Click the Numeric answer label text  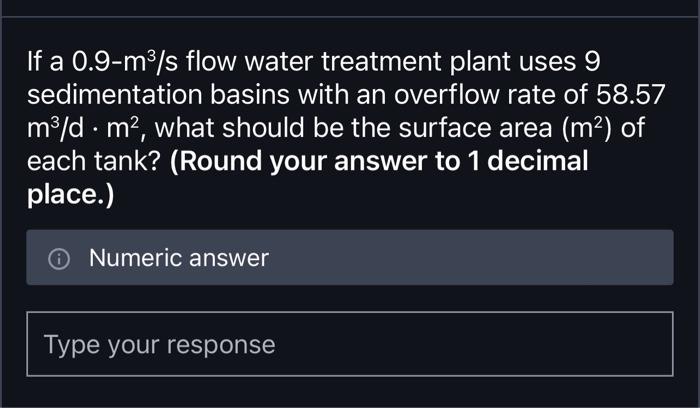point(178,258)
